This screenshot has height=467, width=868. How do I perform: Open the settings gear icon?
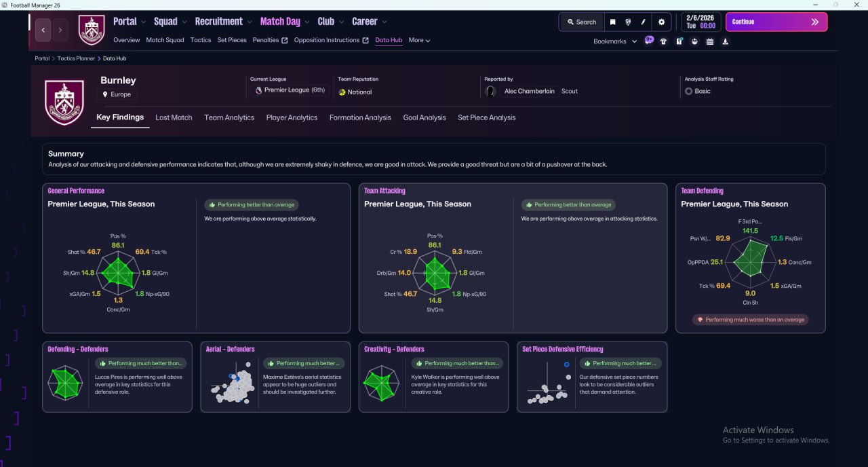[662, 22]
